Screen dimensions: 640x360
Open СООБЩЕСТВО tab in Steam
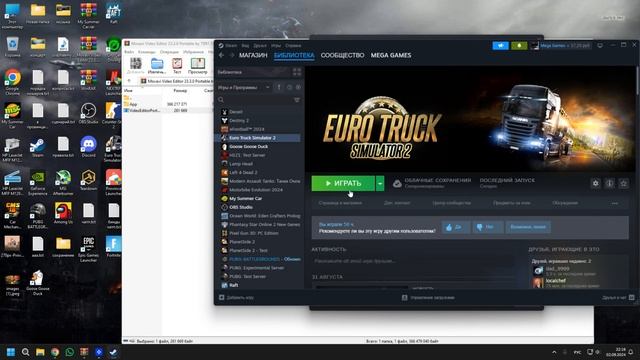coord(342,55)
